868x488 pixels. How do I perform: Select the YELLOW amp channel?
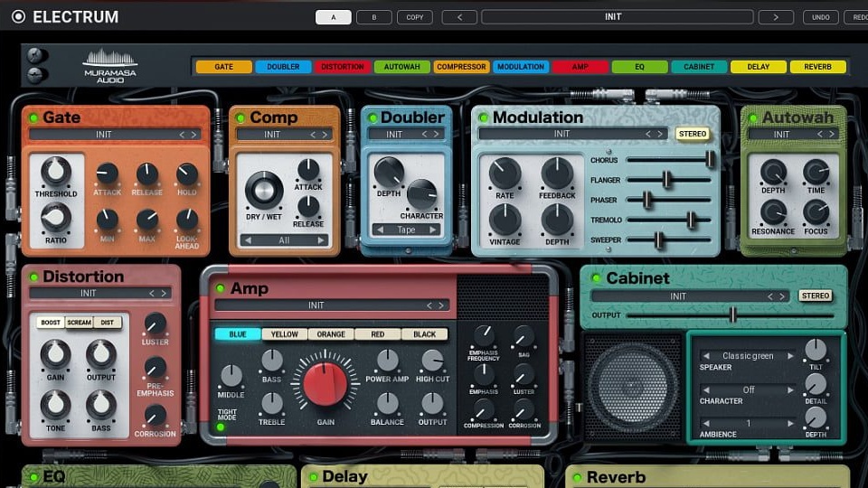(285, 334)
